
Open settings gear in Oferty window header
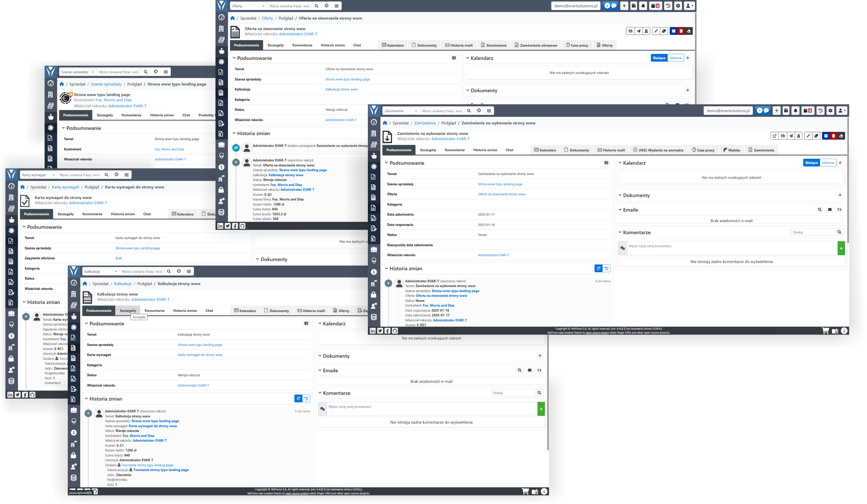pos(678,6)
